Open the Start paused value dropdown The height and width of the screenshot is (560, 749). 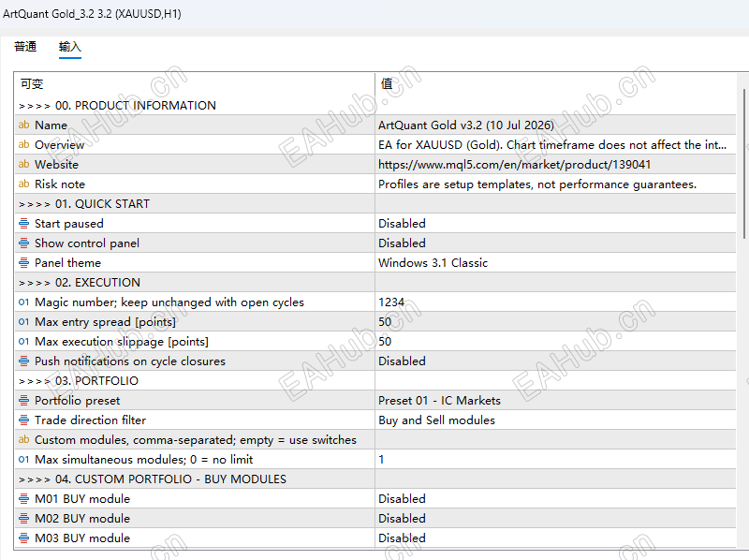pos(555,223)
